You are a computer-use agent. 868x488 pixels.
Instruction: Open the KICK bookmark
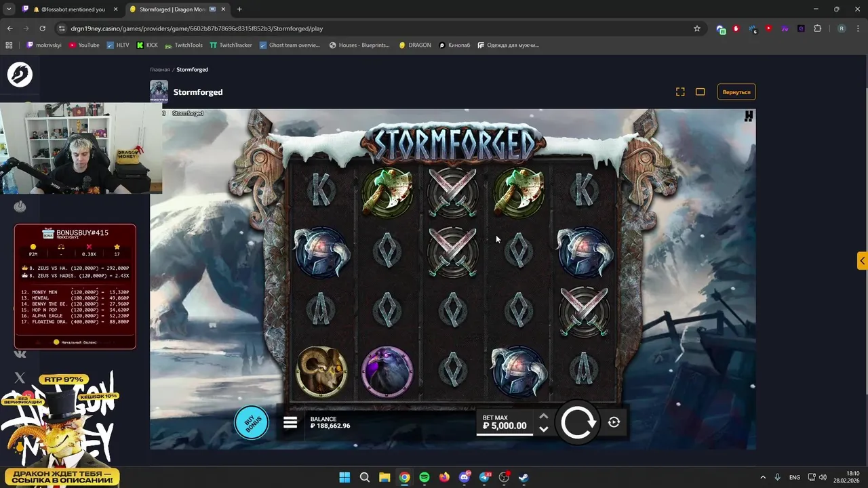147,45
